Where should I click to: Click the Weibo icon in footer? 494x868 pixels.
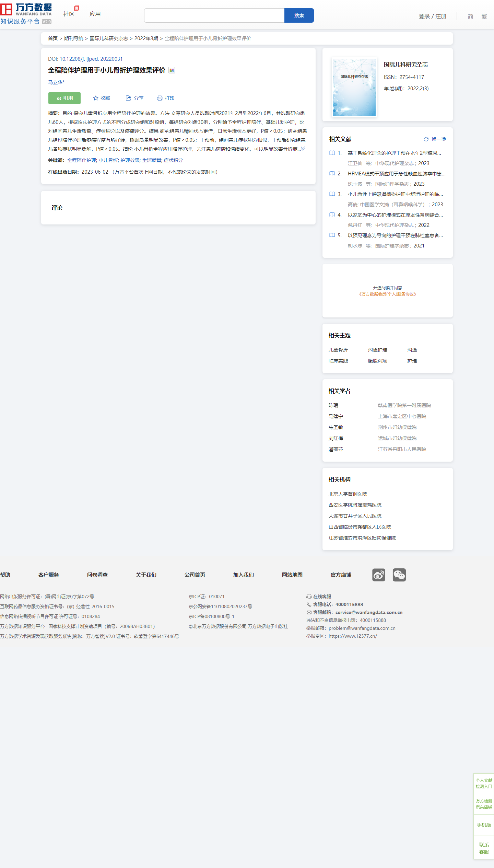pos(379,575)
